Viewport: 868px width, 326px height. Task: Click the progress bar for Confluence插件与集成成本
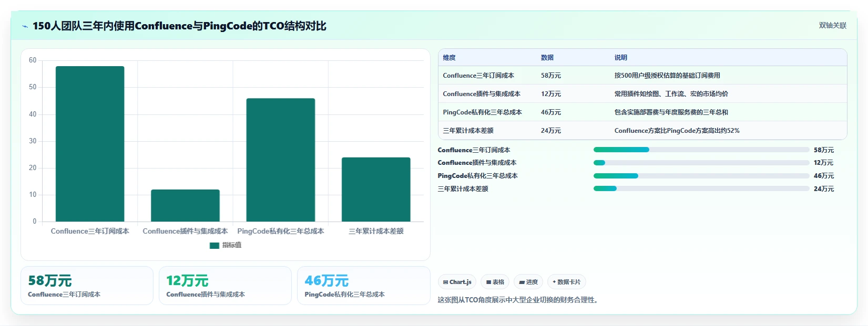tap(701, 163)
